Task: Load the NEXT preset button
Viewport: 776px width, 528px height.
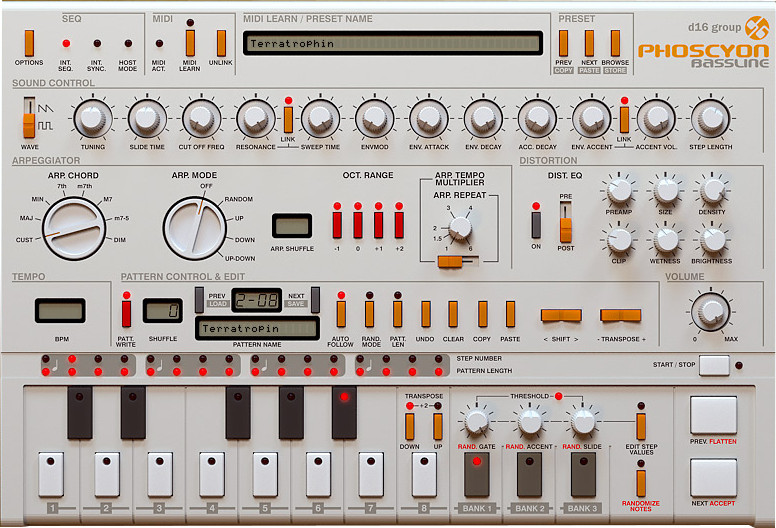Action: [589, 43]
